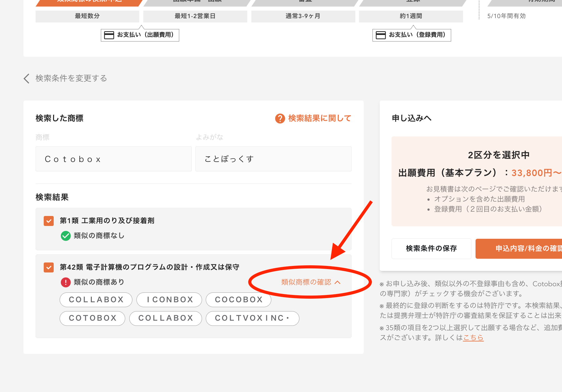Image resolution: width=562 pixels, height=392 pixels.
Task: Select the COCOBOX similar trademark chip
Action: pyautogui.click(x=239, y=300)
